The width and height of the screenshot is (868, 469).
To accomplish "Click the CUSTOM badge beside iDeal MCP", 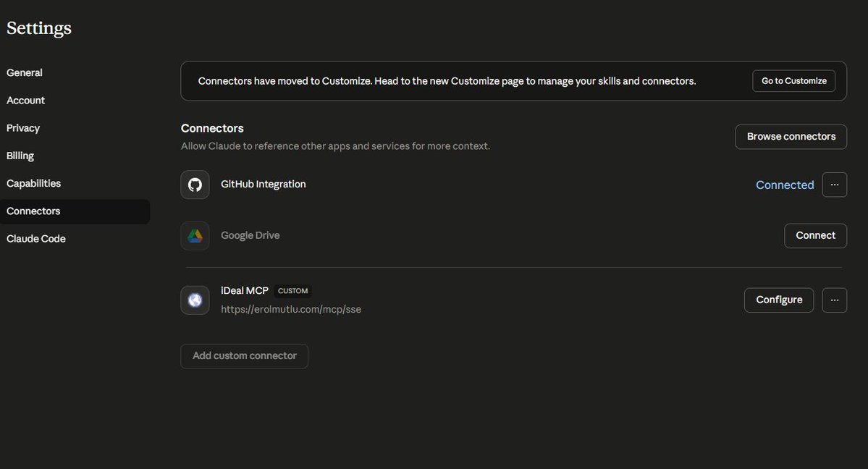I will 293,291.
